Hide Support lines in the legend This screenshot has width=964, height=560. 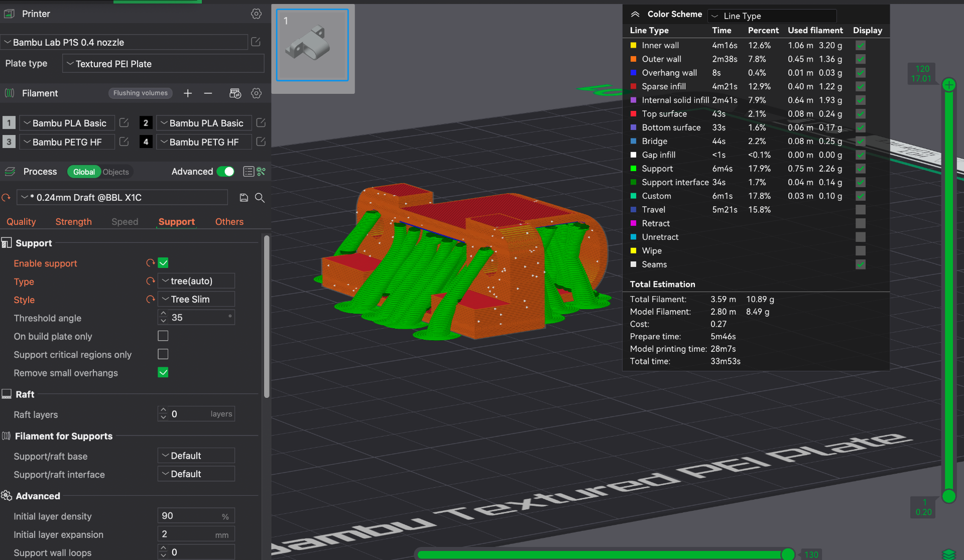pyautogui.click(x=860, y=169)
